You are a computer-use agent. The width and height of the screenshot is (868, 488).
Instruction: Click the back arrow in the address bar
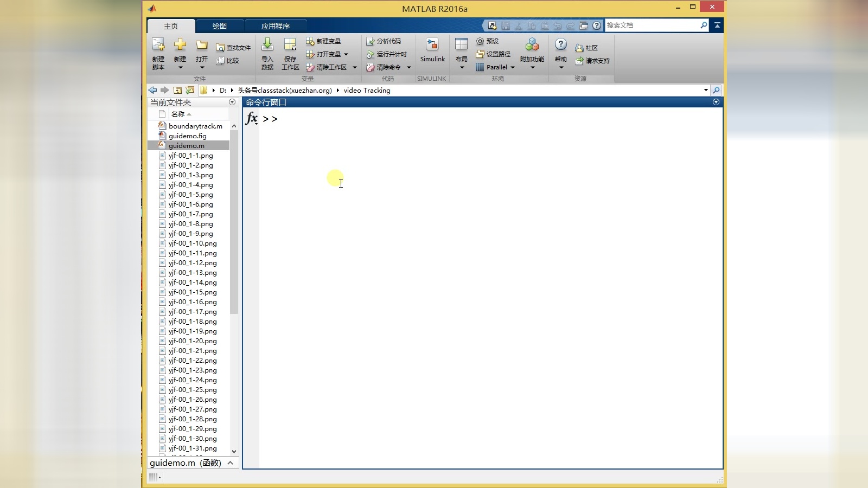coord(152,90)
